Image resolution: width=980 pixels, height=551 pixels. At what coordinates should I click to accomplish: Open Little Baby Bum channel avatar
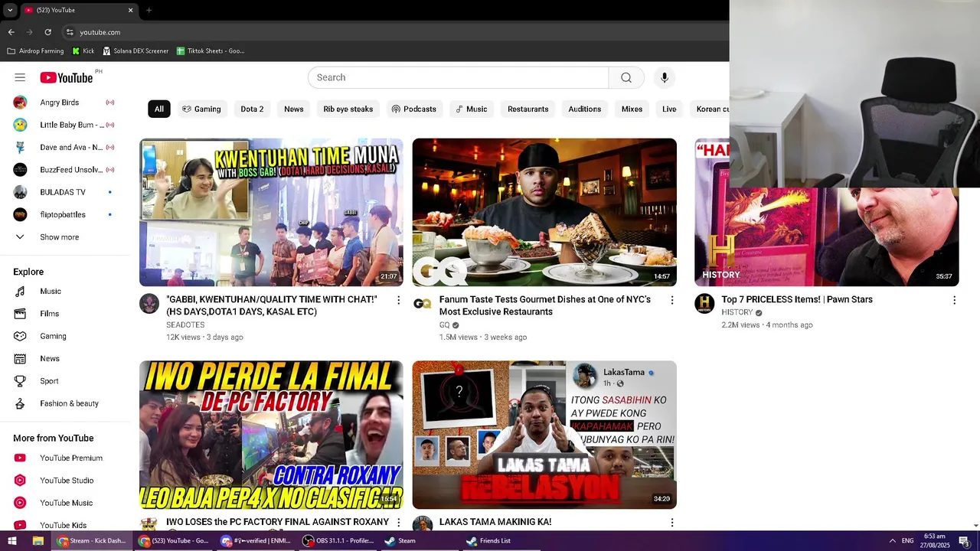click(21, 125)
